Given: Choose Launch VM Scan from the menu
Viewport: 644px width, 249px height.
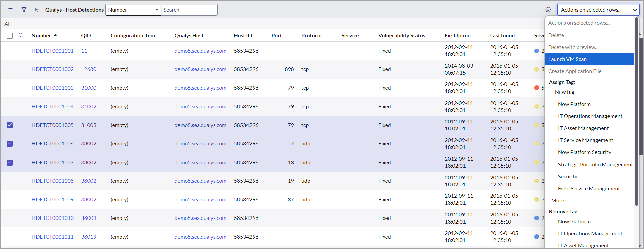Looking at the screenshot, I should [589, 59].
